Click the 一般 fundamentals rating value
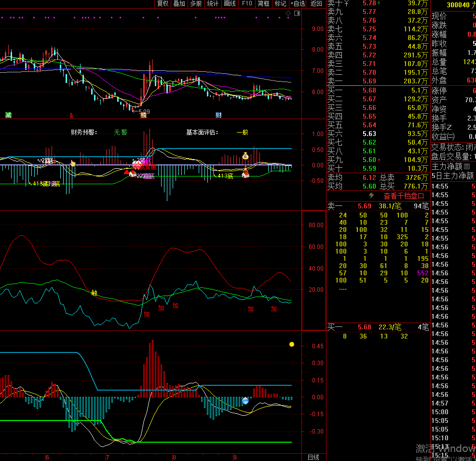This screenshot has height=461, width=476. (x=242, y=132)
